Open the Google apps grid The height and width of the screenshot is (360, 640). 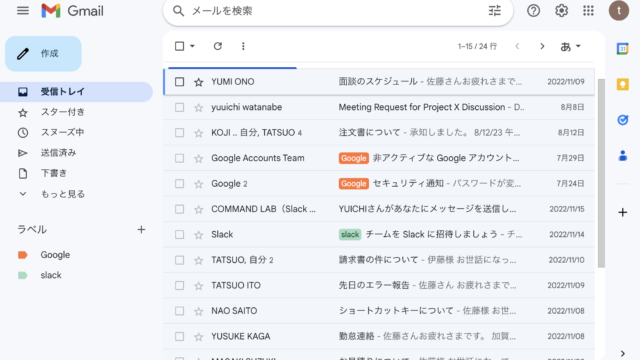pyautogui.click(x=588, y=11)
